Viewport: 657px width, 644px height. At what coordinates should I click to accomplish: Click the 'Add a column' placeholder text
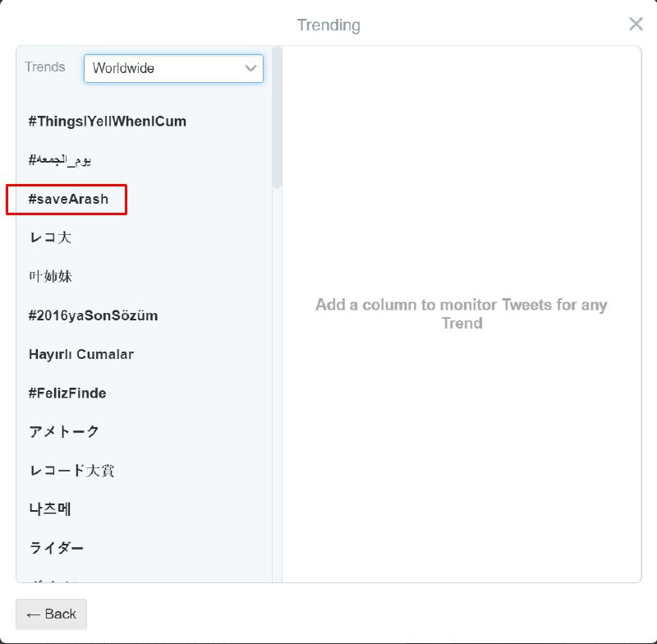coord(461,314)
